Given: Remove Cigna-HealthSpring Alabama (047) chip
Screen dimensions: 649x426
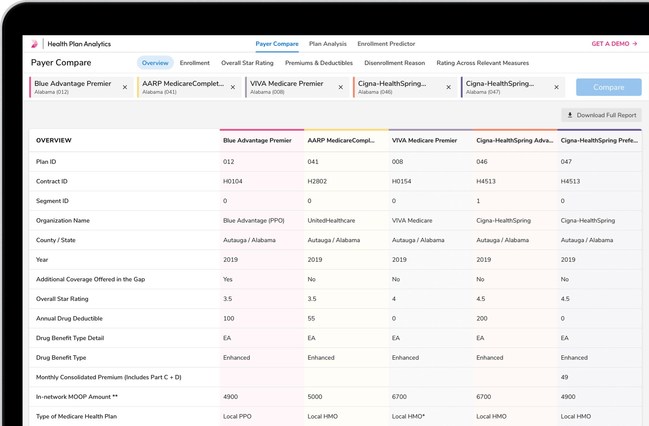Looking at the screenshot, I should [556, 87].
